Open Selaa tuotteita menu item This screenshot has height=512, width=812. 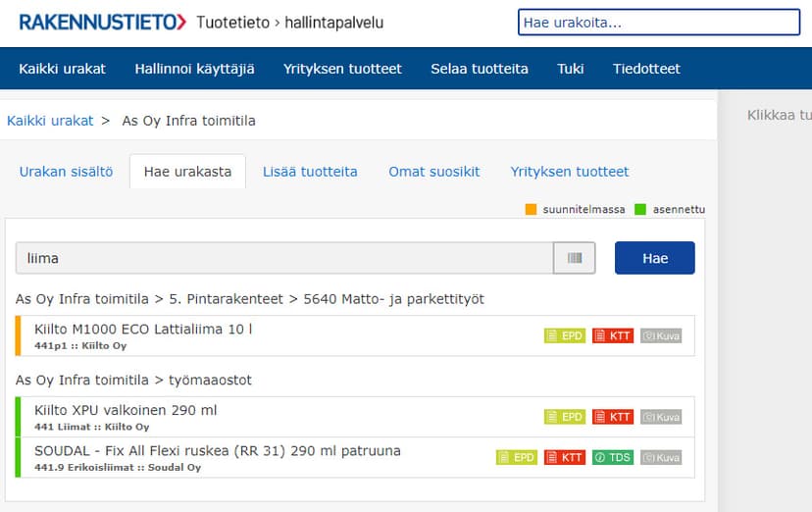pos(480,69)
